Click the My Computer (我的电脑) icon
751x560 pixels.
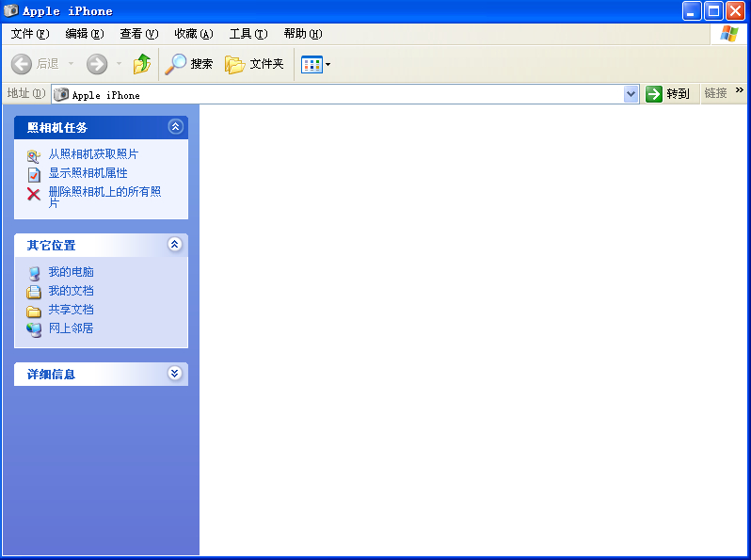point(34,273)
